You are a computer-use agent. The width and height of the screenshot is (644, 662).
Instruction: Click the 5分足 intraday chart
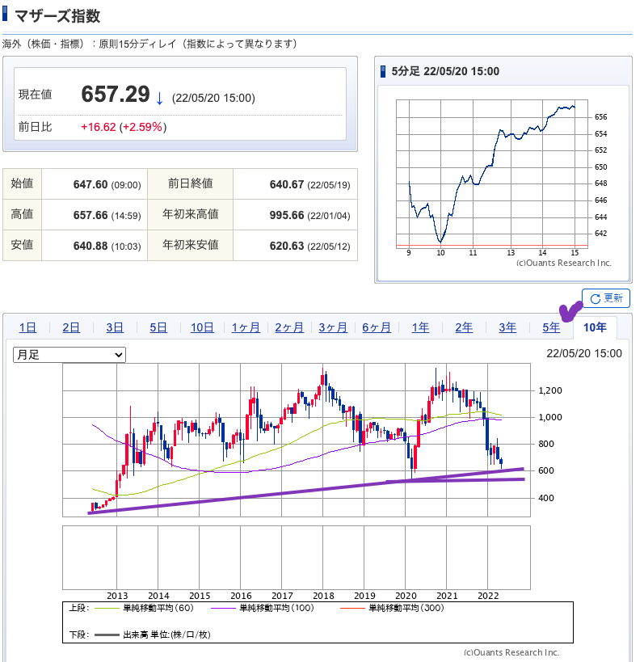coord(492,173)
